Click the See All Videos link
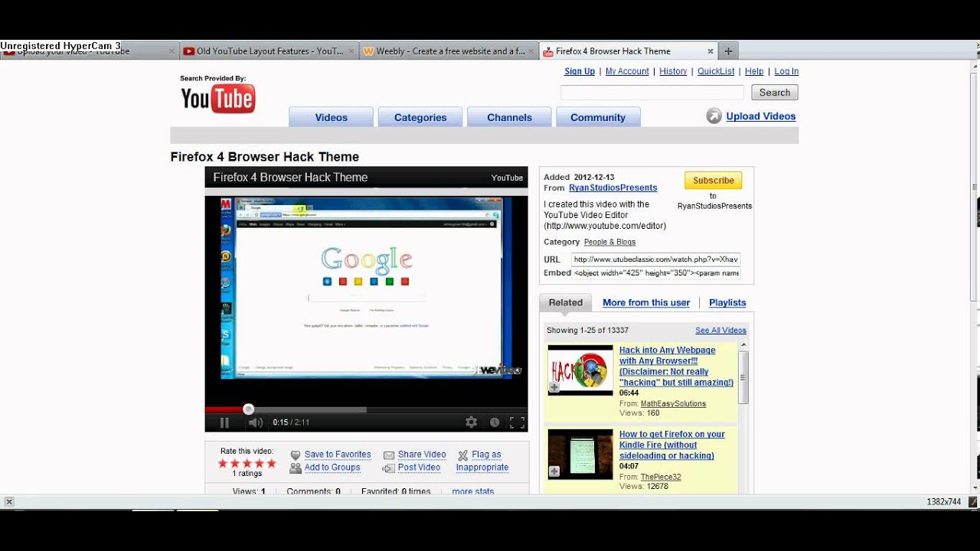The width and height of the screenshot is (980, 551). click(720, 331)
